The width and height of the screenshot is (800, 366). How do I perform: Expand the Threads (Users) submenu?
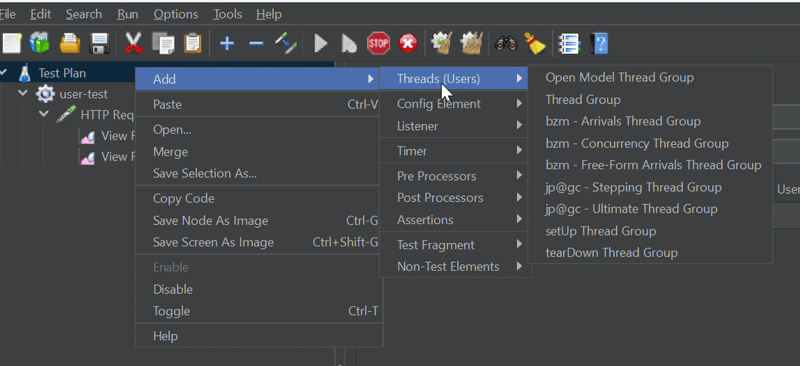(x=454, y=79)
